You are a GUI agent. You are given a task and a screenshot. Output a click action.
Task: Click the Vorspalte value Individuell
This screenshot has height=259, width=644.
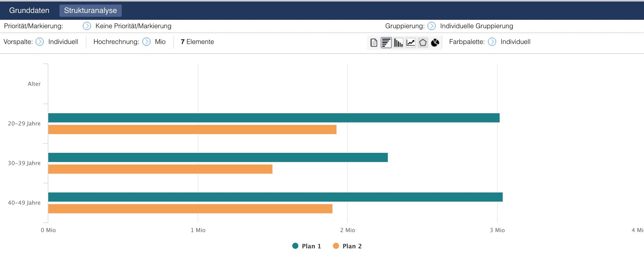click(x=63, y=42)
